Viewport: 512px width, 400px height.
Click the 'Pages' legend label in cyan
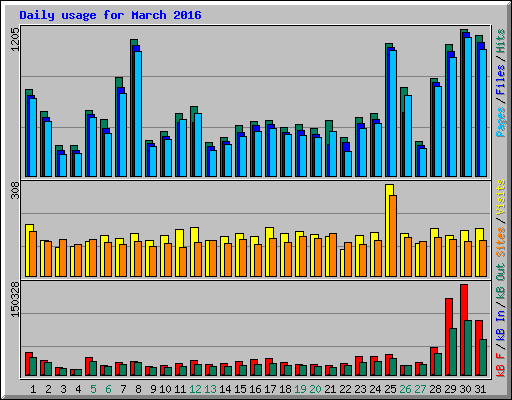pos(501,121)
